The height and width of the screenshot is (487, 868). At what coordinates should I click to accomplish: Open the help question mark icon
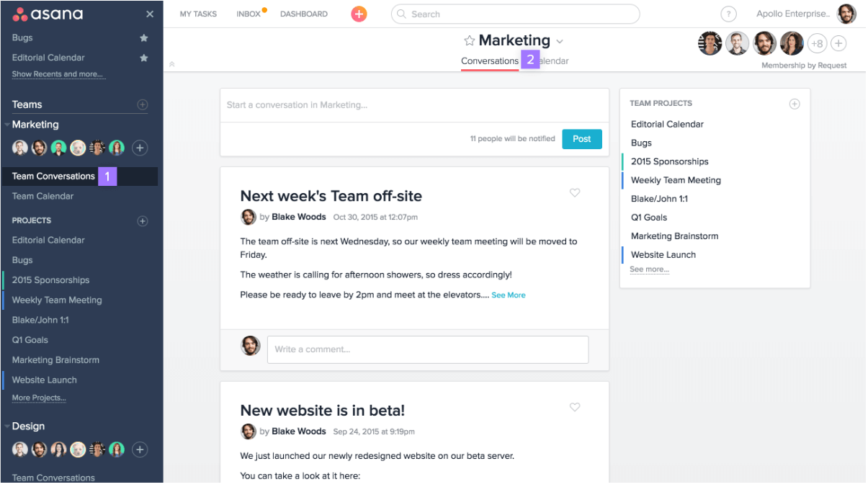[728, 14]
